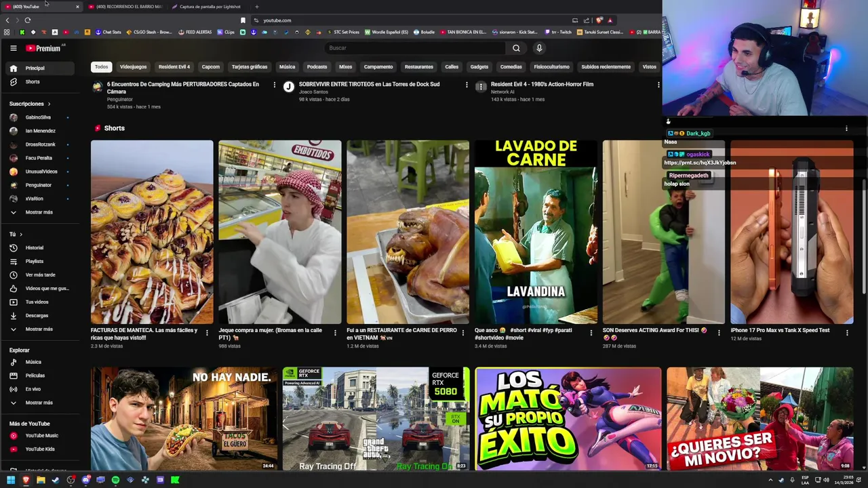The width and height of the screenshot is (868, 488).
Task: Play LOS MATÓ SU PROPIO ÉXITO video
Action: point(568,418)
